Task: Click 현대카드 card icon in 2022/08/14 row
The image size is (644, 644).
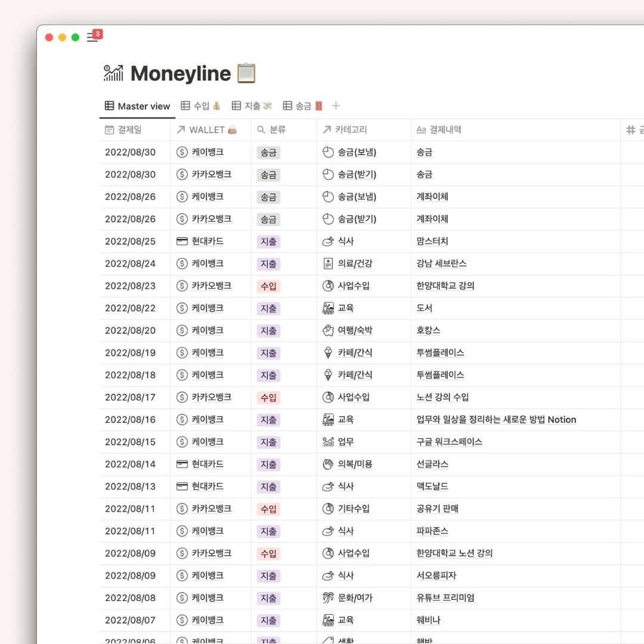Action: pyautogui.click(x=182, y=464)
